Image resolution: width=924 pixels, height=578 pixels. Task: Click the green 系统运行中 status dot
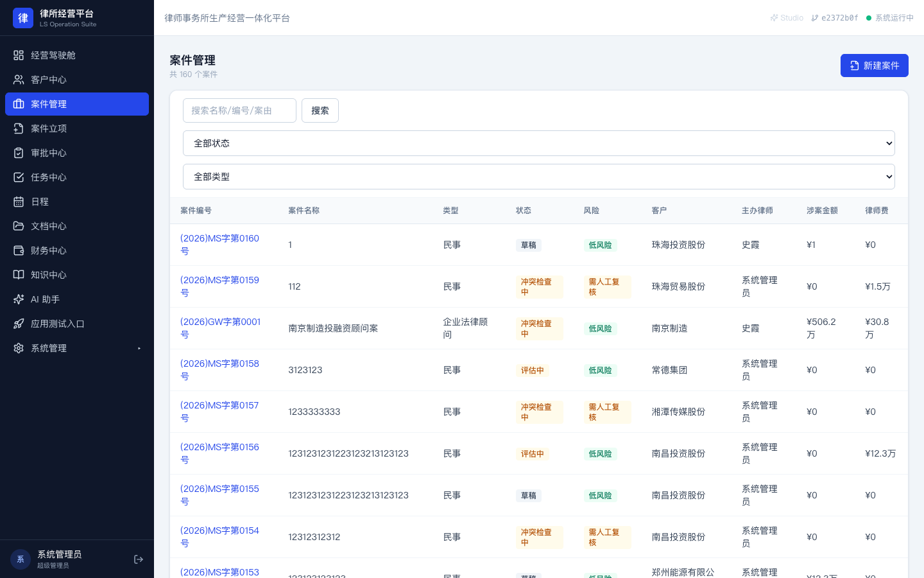(869, 18)
